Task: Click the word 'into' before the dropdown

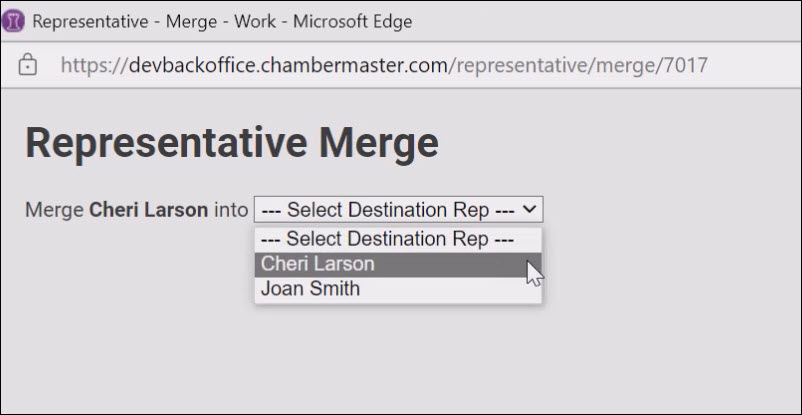Action: pyautogui.click(x=230, y=211)
